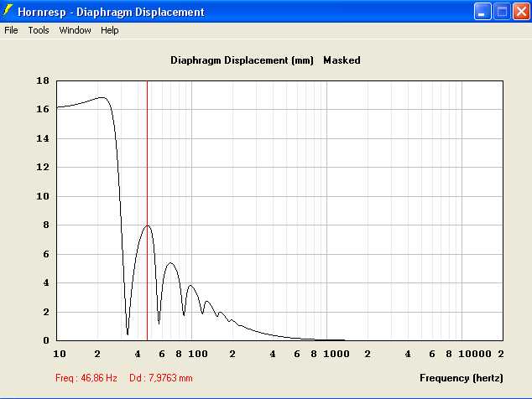Maximize the Hornresp window
Screen dimensions: 532x399
tap(502, 12)
